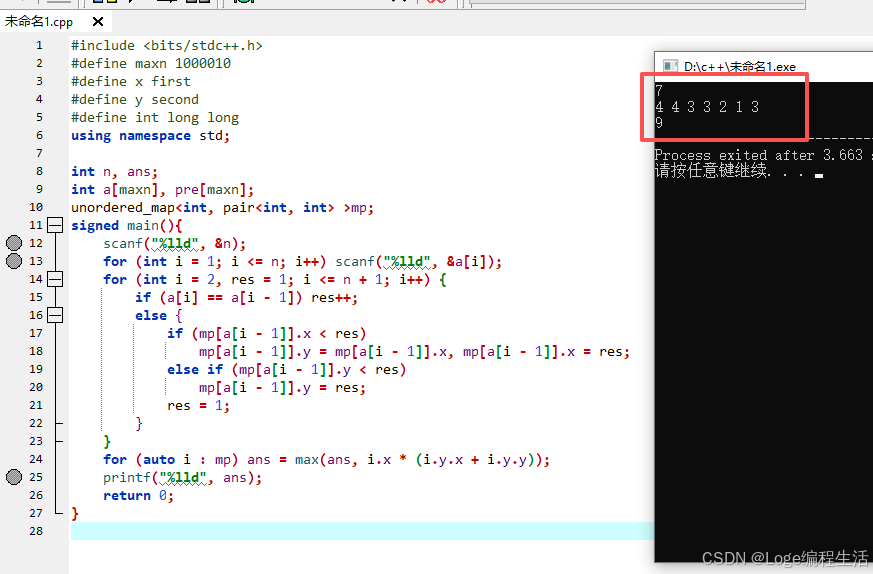Click 'scanf("%lld", &n);' on line 12
This screenshot has width=873, height=574.
(x=174, y=243)
